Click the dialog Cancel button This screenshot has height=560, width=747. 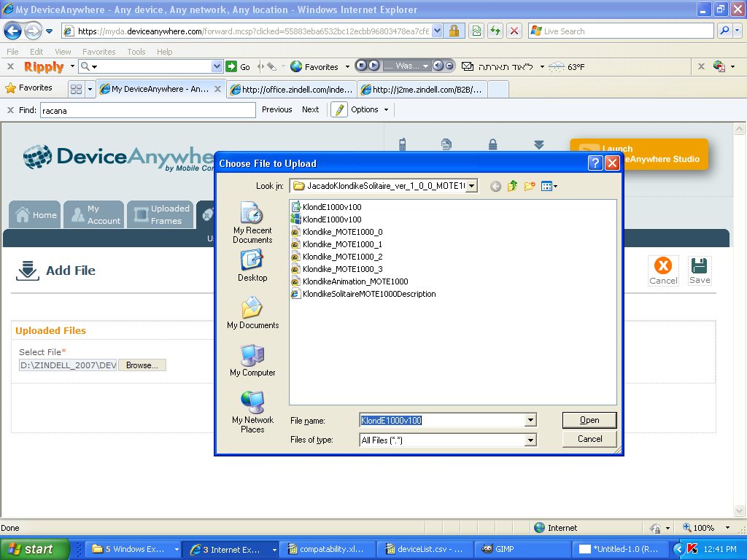[x=589, y=439]
